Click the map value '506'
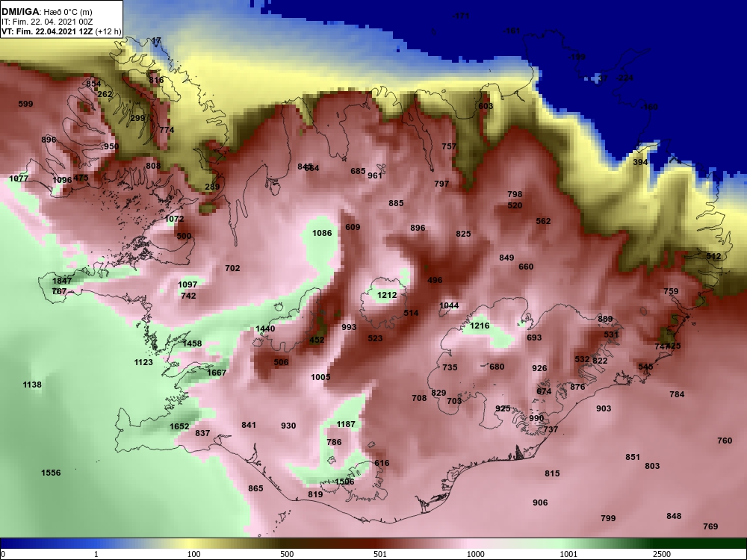 pos(281,362)
